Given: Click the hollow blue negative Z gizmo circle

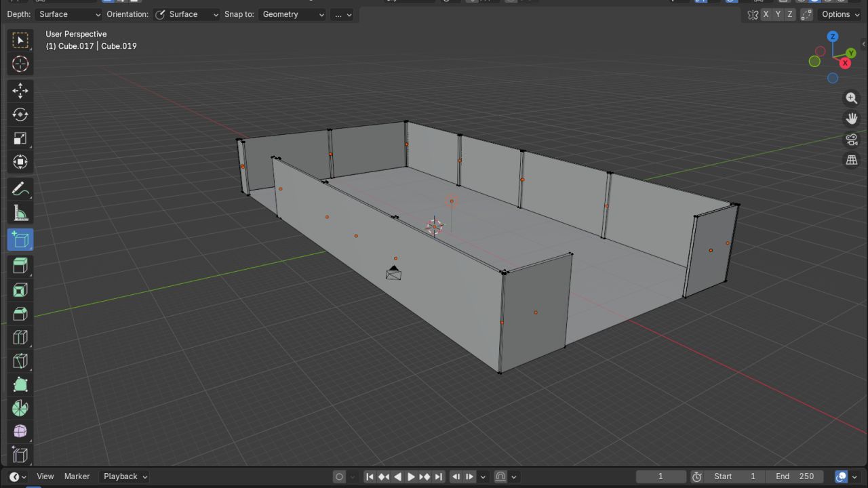Looking at the screenshot, I should pos(833,79).
